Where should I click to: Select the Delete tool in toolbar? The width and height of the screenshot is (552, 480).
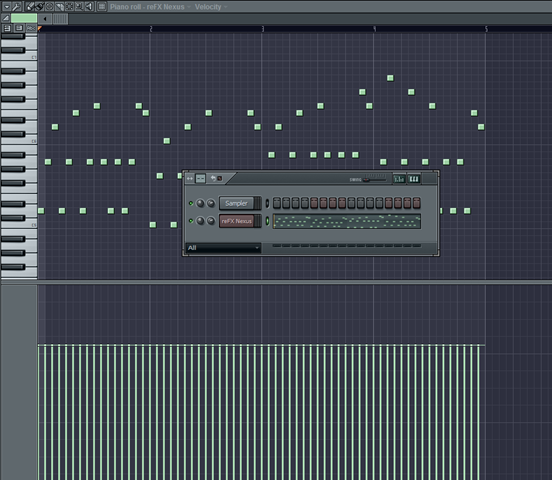(x=49, y=6)
